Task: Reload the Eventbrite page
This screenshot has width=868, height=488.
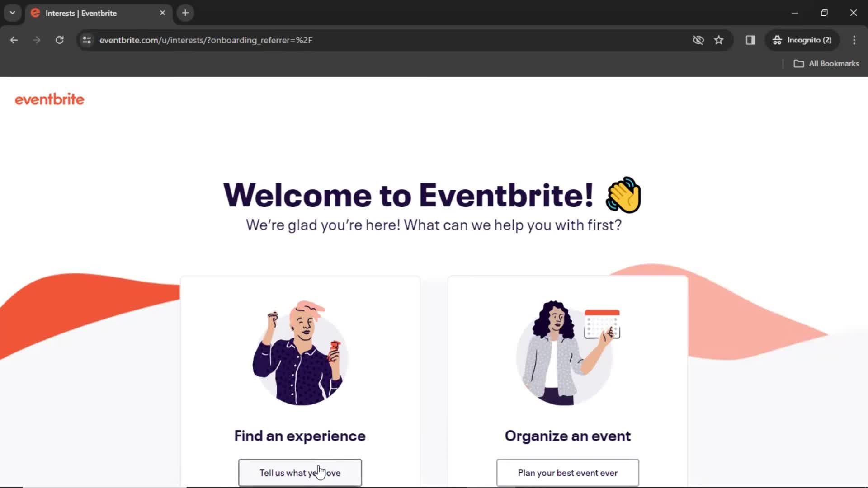Action: (59, 40)
